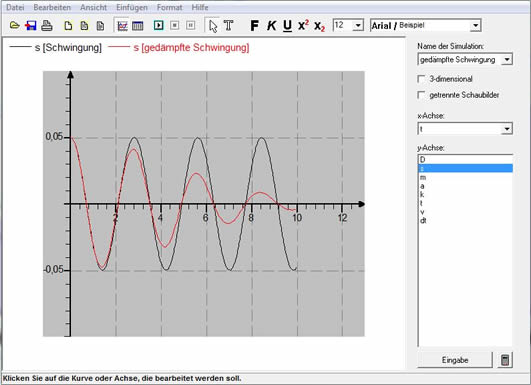Toggle bold formatting F button
The height and width of the screenshot is (385, 531).
click(254, 25)
